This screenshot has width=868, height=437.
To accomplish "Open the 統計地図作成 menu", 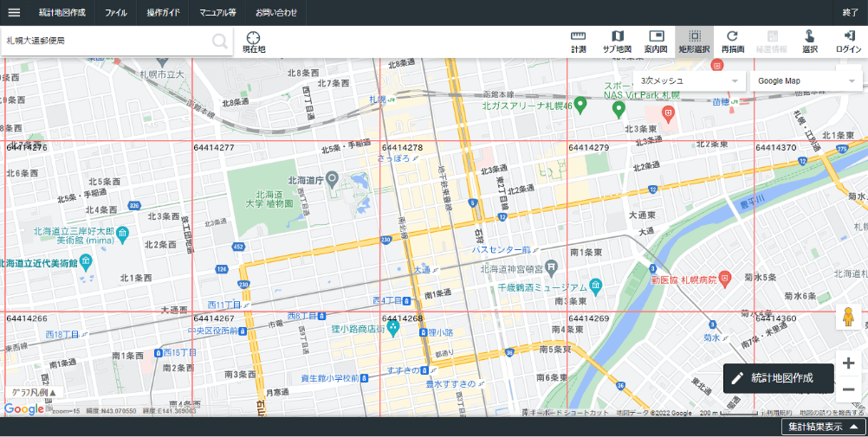I will point(62,12).
